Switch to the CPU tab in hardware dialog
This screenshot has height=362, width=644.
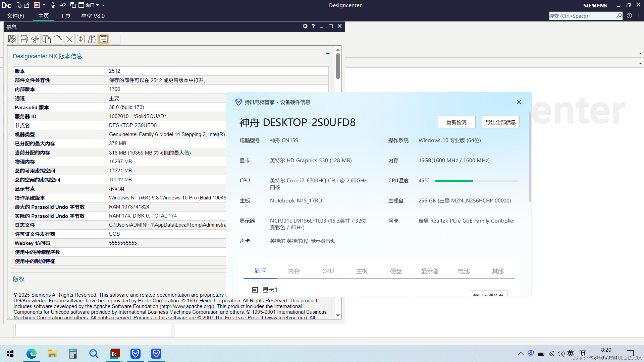(328, 271)
